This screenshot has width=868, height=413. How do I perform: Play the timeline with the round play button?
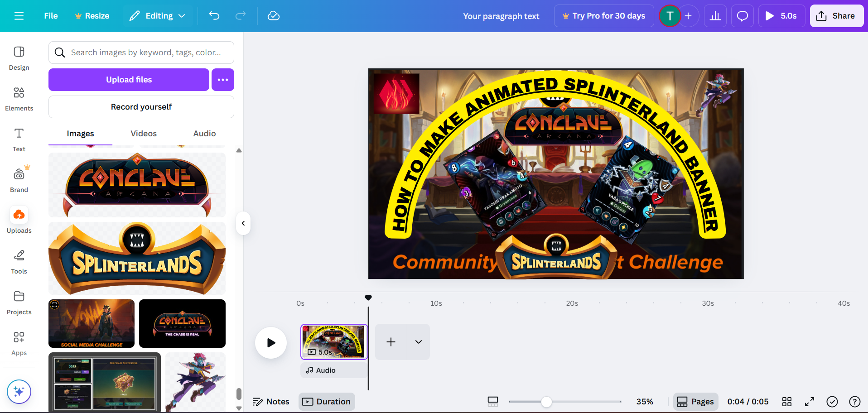click(271, 343)
